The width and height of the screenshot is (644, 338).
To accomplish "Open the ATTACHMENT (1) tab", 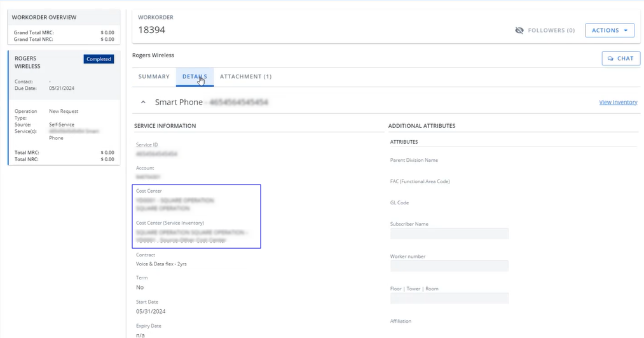I will click(x=245, y=77).
